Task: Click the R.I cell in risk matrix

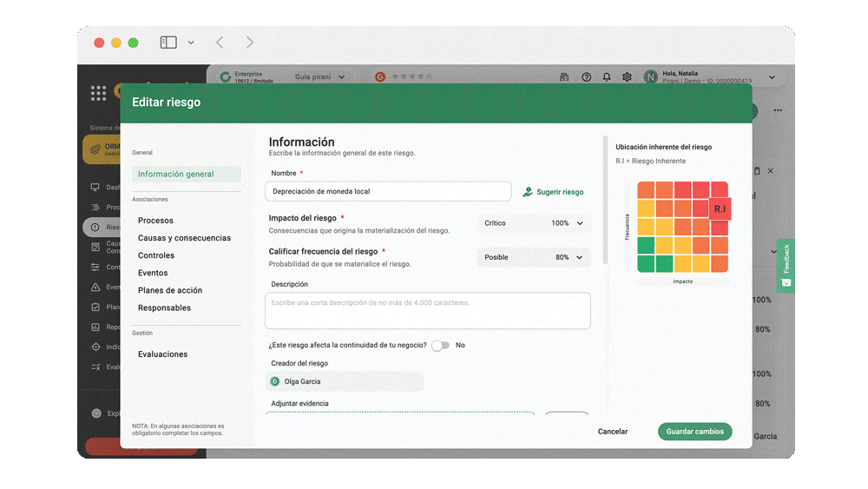Action: click(720, 209)
